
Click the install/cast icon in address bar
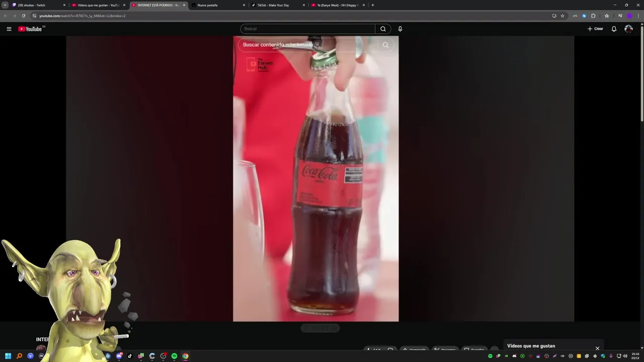554,16
